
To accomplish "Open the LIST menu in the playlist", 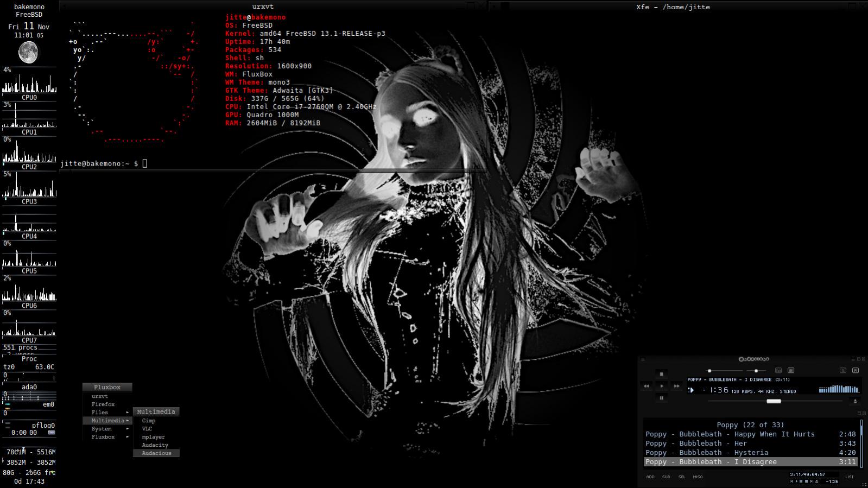I will (x=850, y=477).
